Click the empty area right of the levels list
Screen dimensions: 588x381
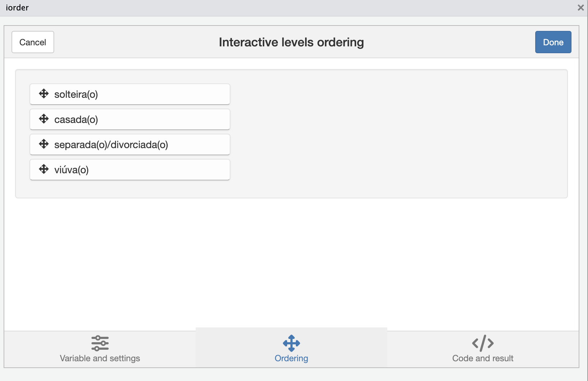395,133
